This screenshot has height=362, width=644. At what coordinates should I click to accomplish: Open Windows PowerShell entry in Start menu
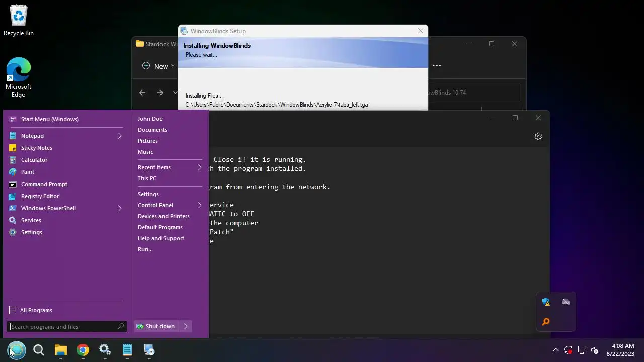pyautogui.click(x=65, y=208)
